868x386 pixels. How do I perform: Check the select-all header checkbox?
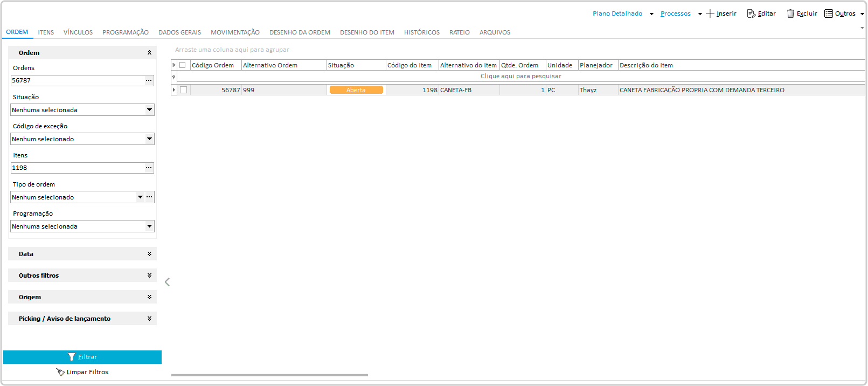tap(183, 65)
